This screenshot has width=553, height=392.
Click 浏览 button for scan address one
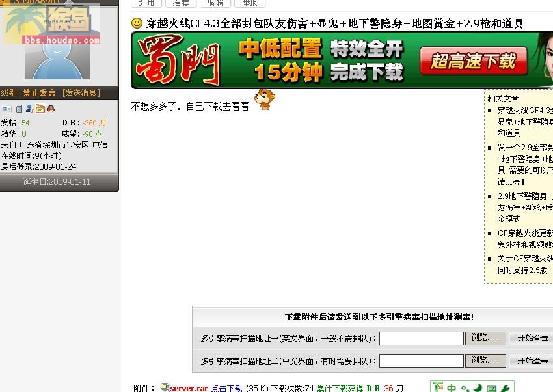pyautogui.click(x=485, y=338)
